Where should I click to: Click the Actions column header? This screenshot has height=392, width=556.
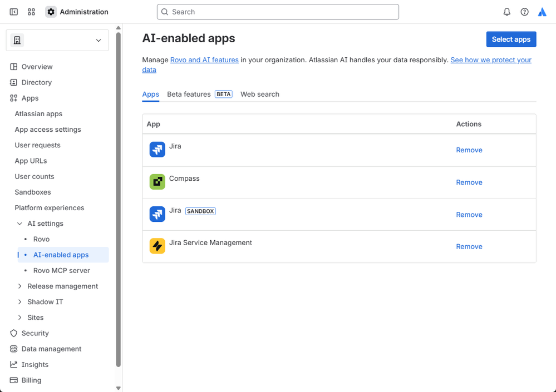[469, 124]
